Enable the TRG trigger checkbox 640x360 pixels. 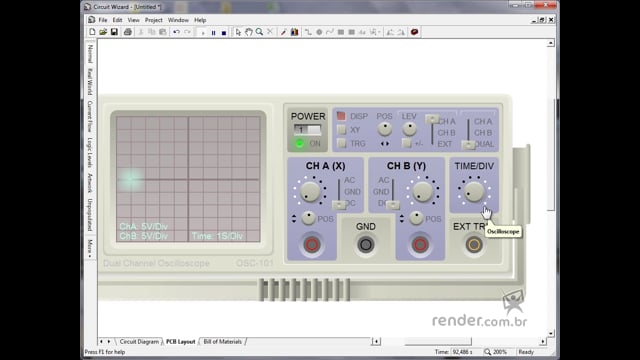tap(342, 143)
